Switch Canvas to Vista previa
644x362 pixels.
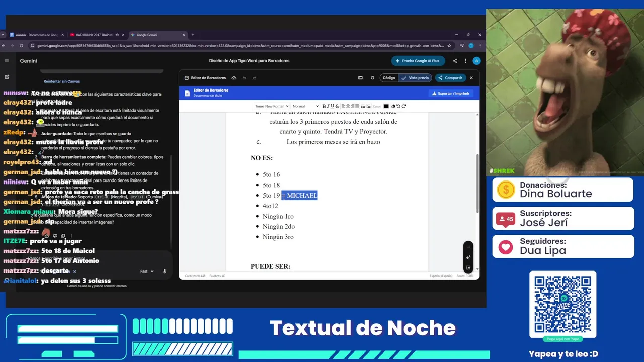[415, 78]
